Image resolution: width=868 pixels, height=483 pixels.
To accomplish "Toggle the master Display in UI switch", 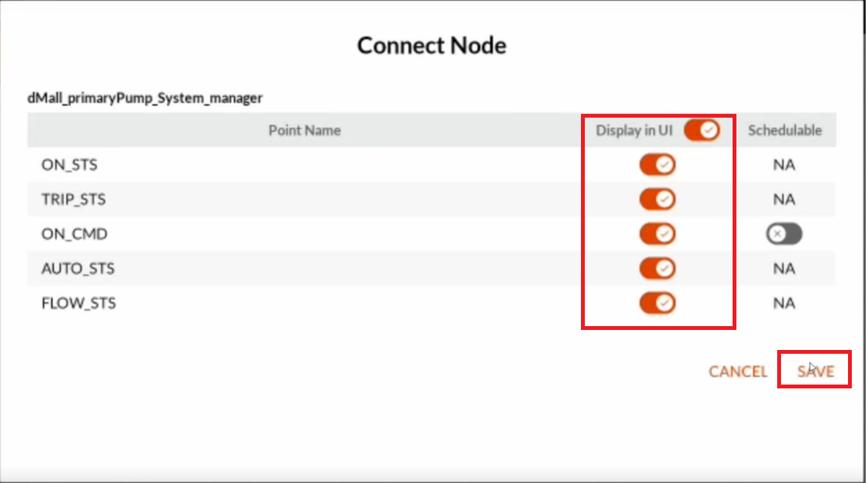I will tap(701, 130).
